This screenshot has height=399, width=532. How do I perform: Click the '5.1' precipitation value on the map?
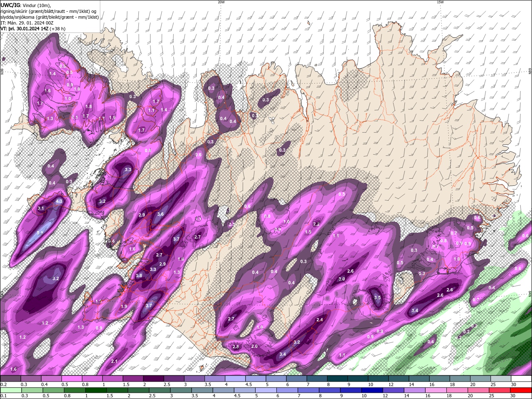[40, 233]
